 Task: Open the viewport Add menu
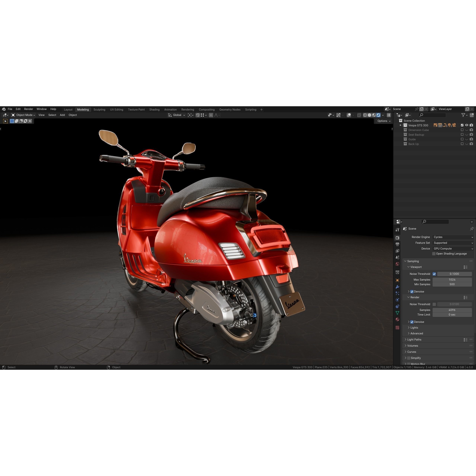click(x=62, y=115)
